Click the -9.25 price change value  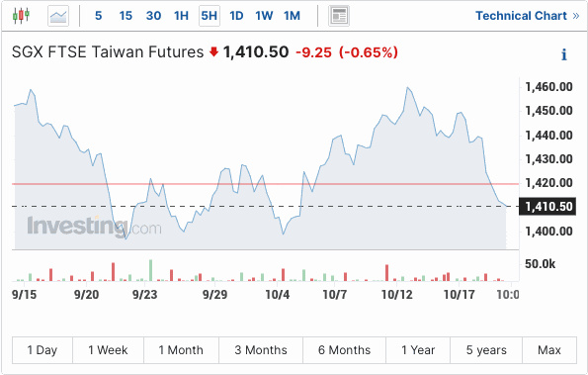click(x=314, y=52)
